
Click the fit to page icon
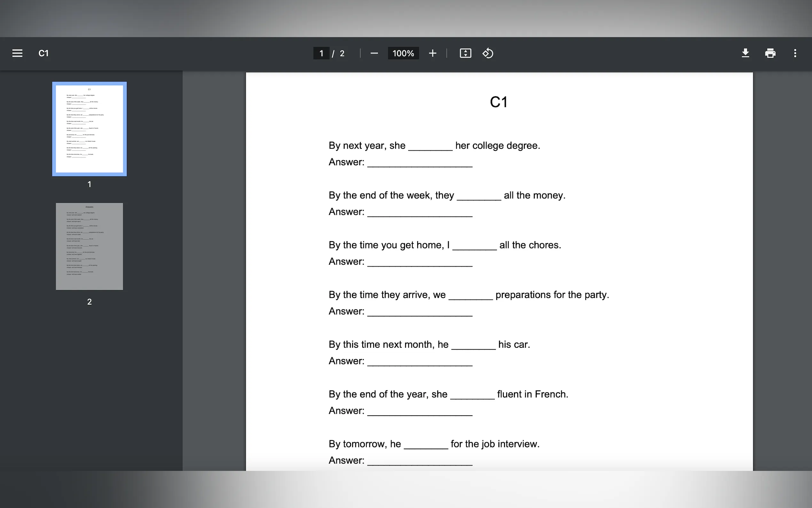465,53
